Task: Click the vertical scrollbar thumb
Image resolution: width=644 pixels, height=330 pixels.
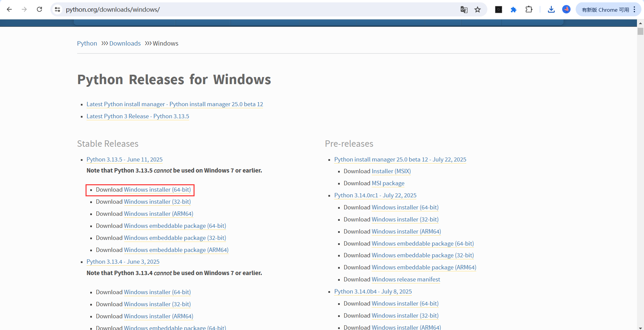Action: (640, 31)
